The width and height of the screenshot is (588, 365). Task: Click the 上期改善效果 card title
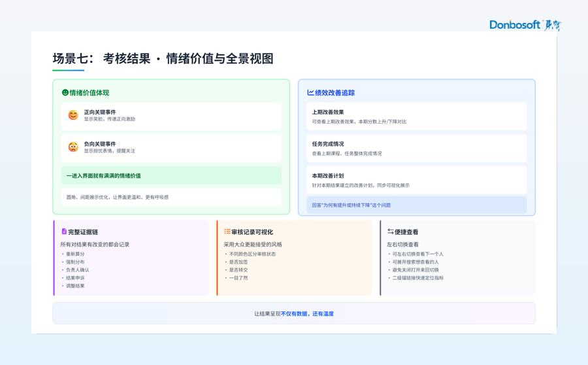tap(328, 112)
